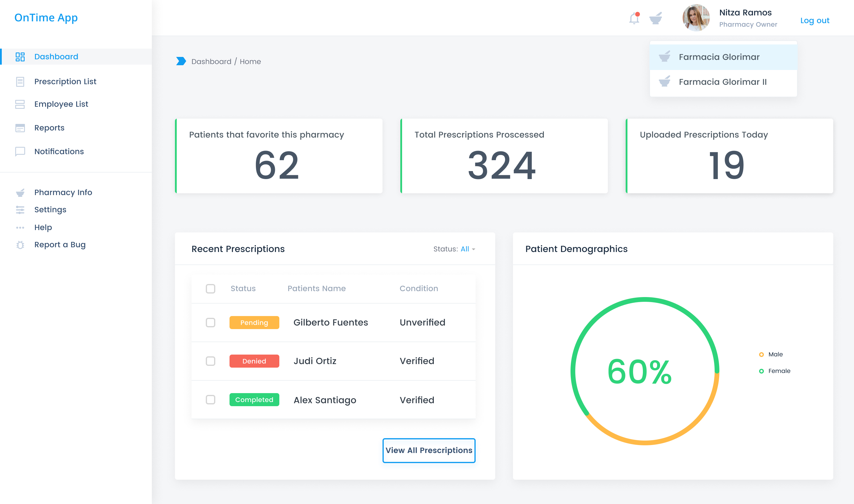Click View All Prescriptions button
The image size is (854, 504).
pyautogui.click(x=429, y=450)
